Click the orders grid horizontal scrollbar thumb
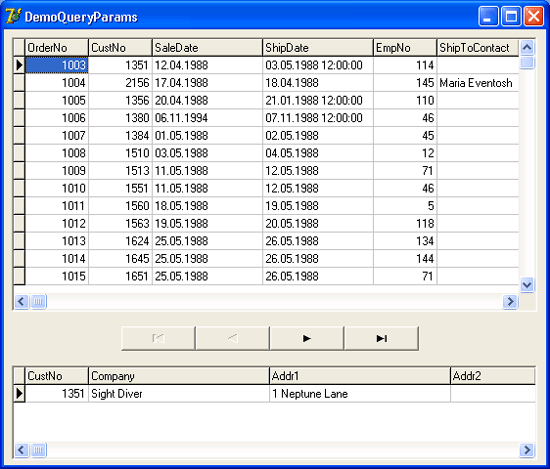Screen dimensions: 550x469 point(39,301)
